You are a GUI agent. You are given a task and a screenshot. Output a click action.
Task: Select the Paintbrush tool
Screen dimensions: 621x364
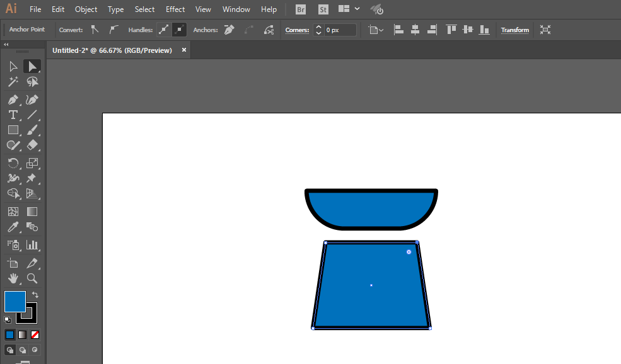[32, 130]
